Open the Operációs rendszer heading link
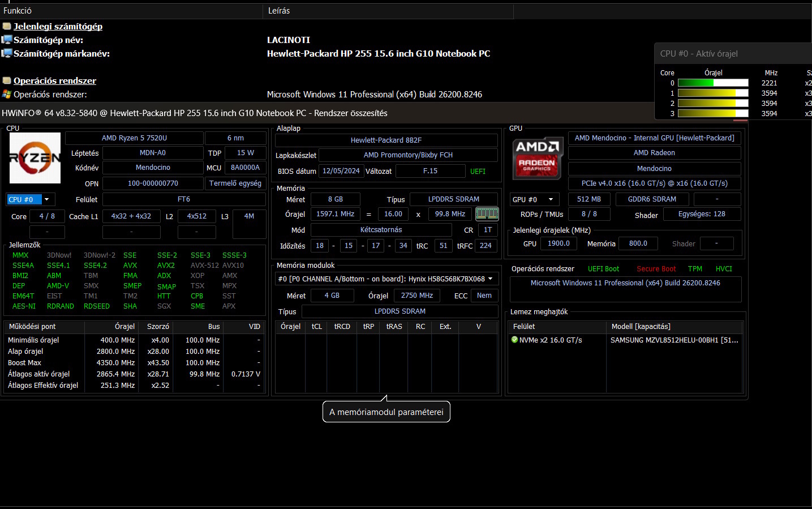 point(55,80)
